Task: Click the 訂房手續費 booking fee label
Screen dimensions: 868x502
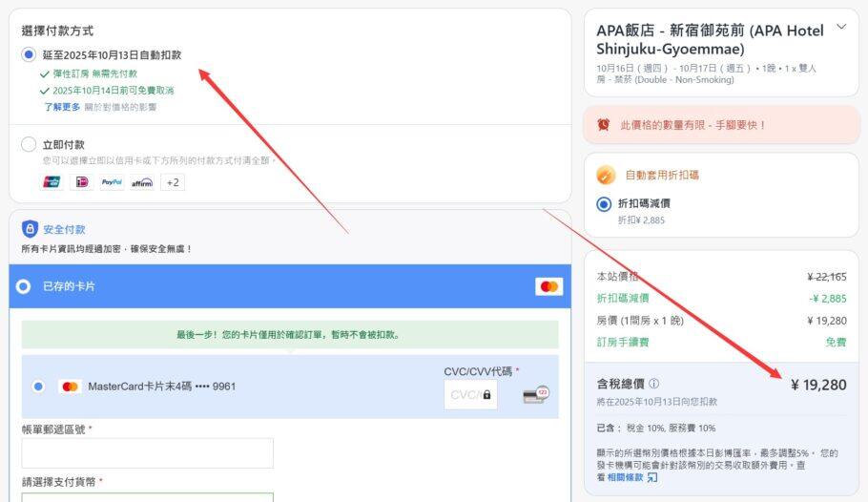Action: click(x=623, y=342)
